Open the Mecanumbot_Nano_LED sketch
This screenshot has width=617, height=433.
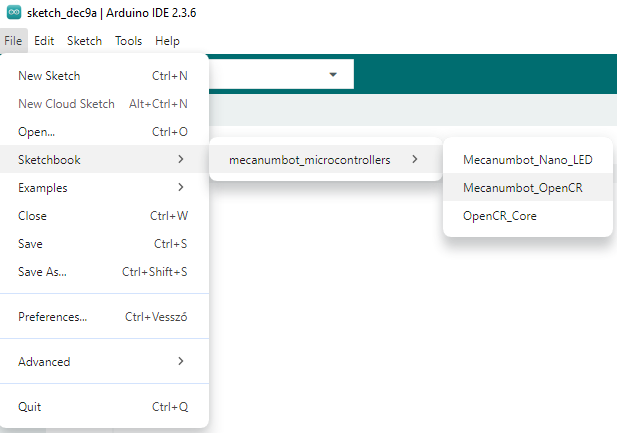pos(528,159)
